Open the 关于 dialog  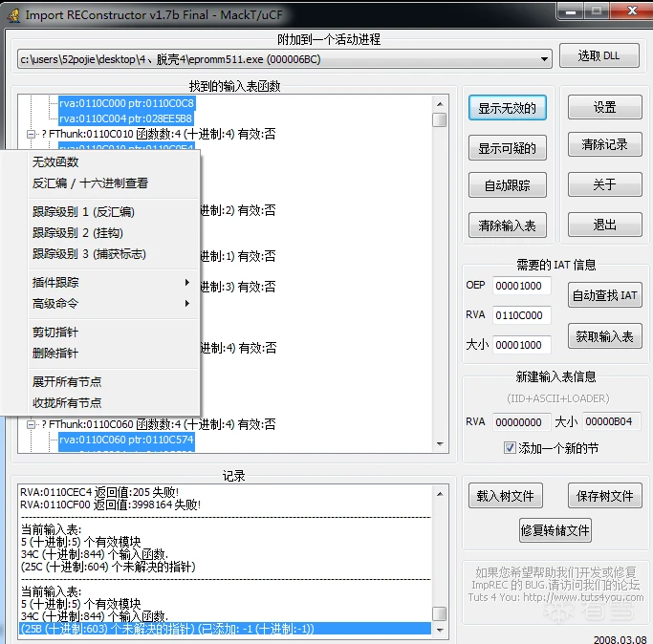[604, 184]
